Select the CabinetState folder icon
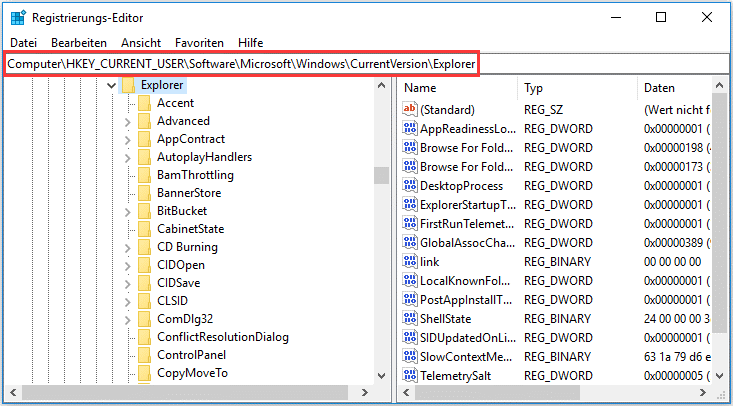 click(x=144, y=229)
